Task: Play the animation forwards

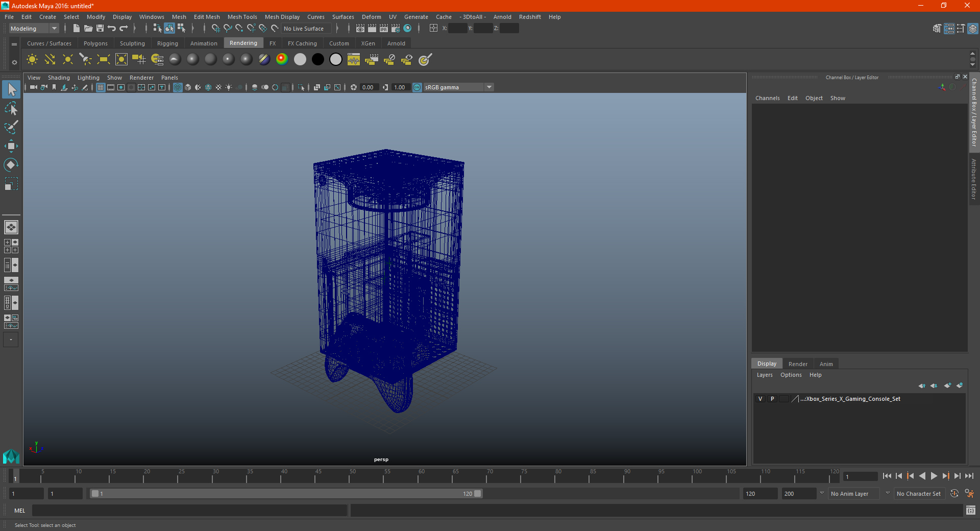Action: [x=934, y=476]
